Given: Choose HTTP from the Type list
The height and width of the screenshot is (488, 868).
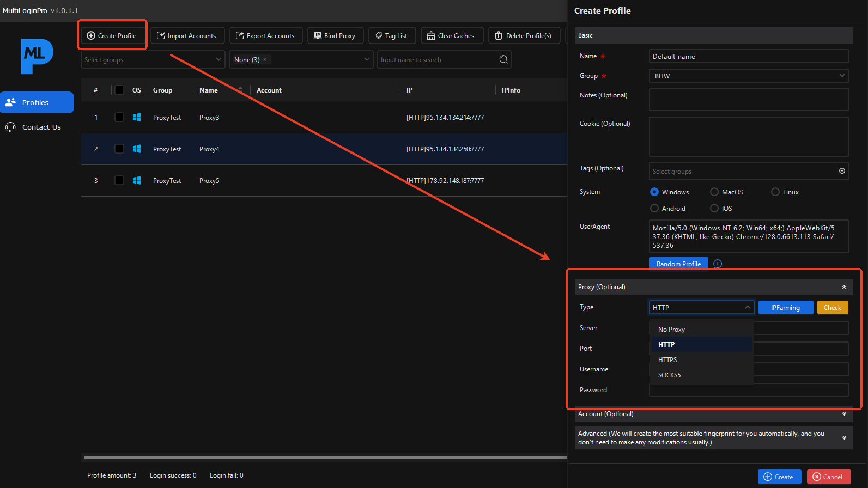Looking at the screenshot, I should 702,344.
